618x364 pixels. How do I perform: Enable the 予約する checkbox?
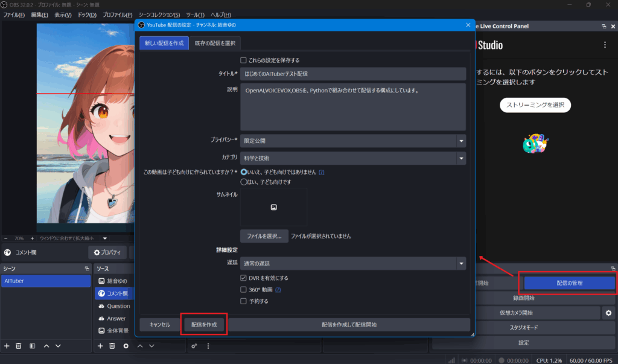click(243, 301)
